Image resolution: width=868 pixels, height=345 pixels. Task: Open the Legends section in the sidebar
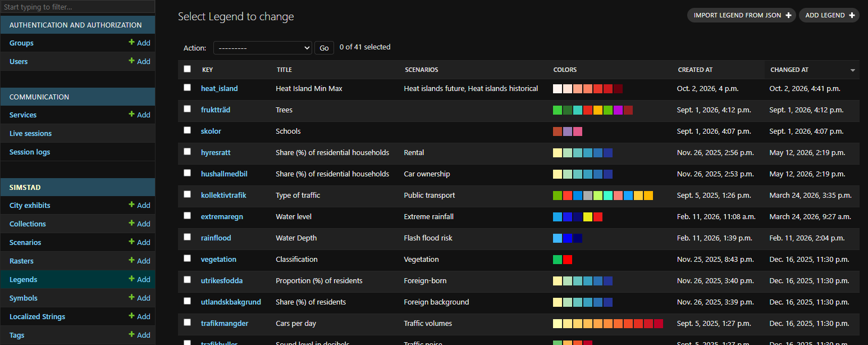point(24,279)
